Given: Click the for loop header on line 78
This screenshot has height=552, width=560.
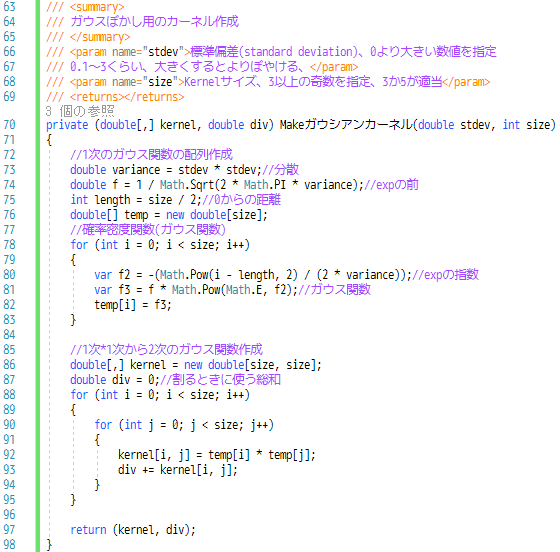Looking at the screenshot, I should pos(160,245).
